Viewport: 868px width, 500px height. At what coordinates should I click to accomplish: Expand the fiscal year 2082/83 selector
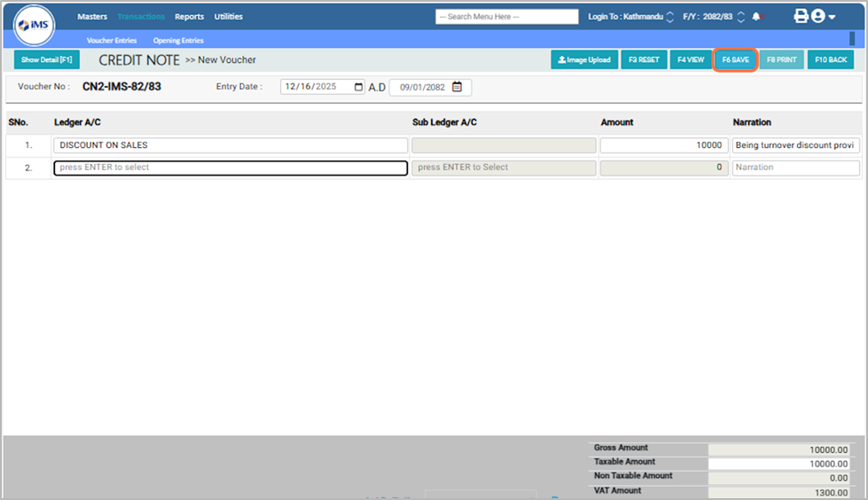[x=740, y=17]
